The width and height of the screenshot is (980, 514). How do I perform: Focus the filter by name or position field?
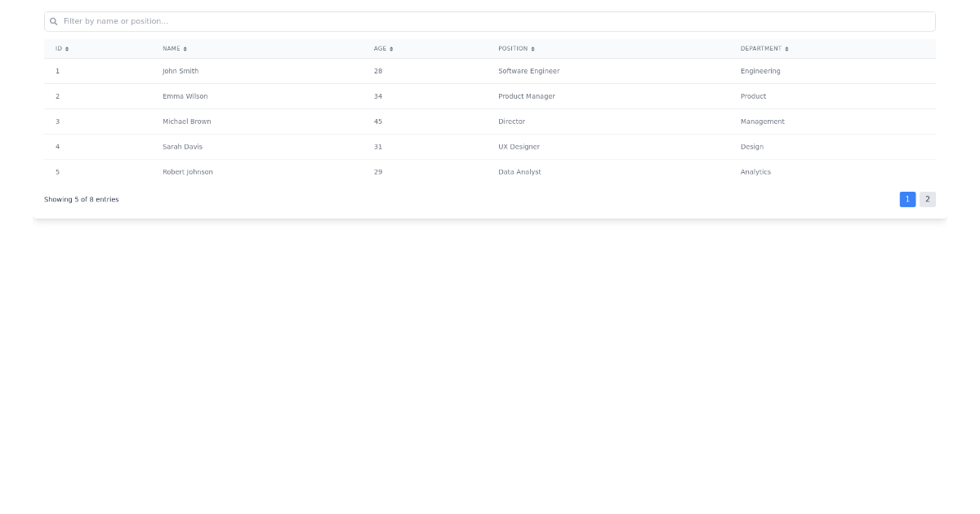490,21
